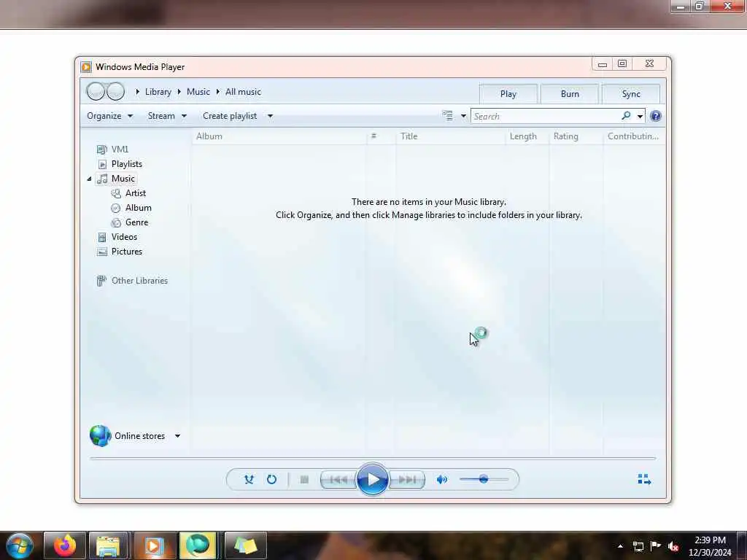Viewport: 747px width, 560px height.
Task: Sort by Title column header
Action: pyautogui.click(x=450, y=136)
